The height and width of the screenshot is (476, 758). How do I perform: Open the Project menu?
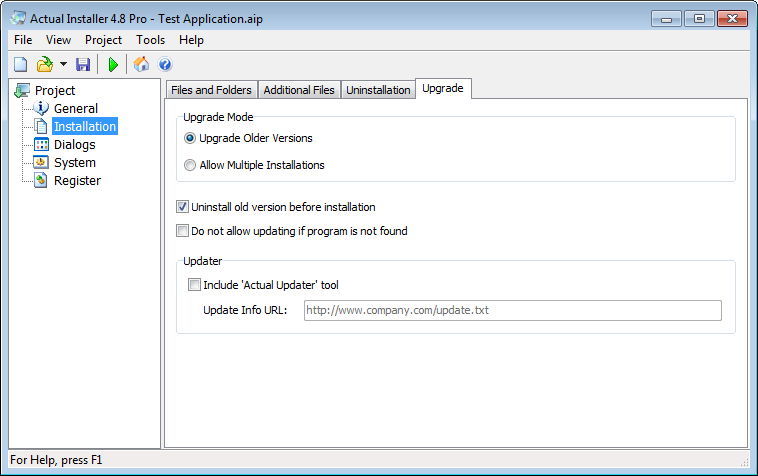(x=103, y=40)
